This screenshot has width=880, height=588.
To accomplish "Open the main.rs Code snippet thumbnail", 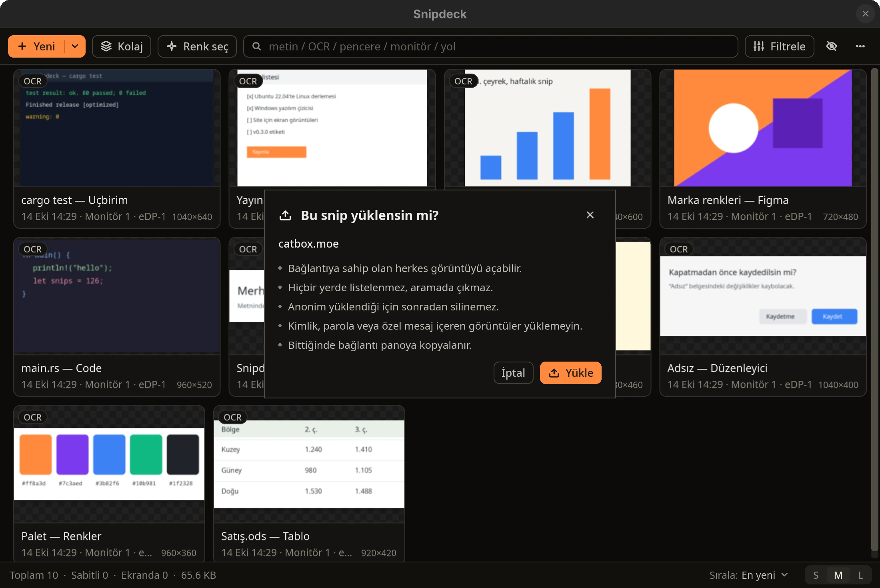I will coord(117,296).
